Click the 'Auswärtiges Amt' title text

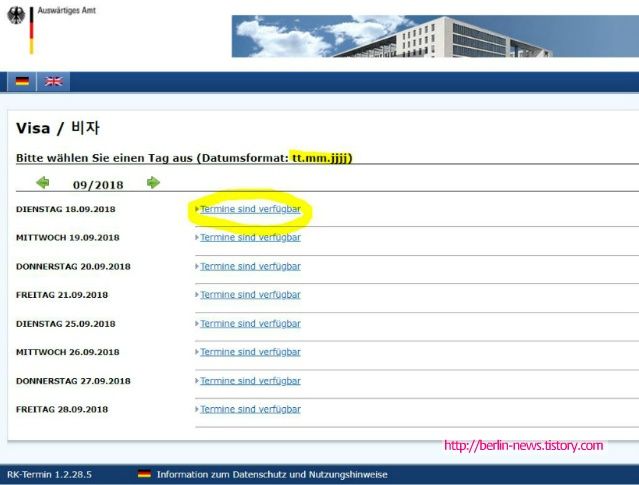click(x=67, y=11)
